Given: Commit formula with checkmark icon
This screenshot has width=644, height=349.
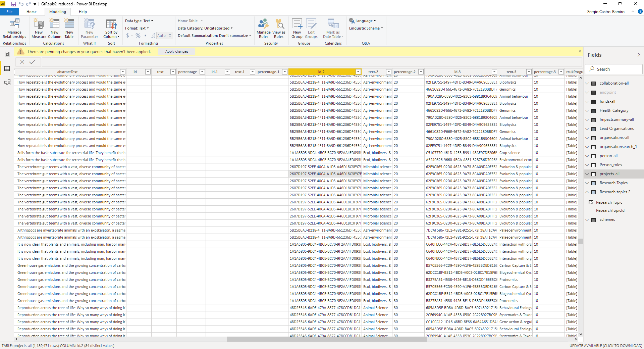Looking at the screenshot, I should [33, 62].
